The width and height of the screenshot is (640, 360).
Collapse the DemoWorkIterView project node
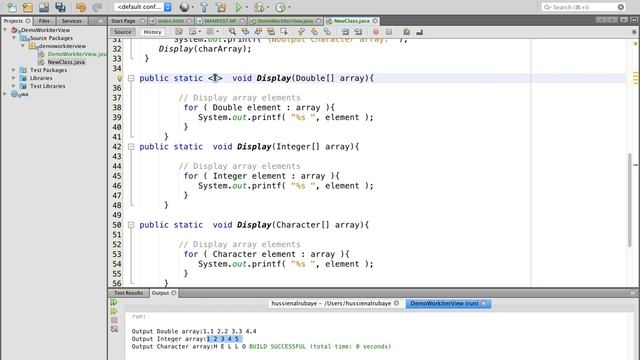click(x=5, y=30)
